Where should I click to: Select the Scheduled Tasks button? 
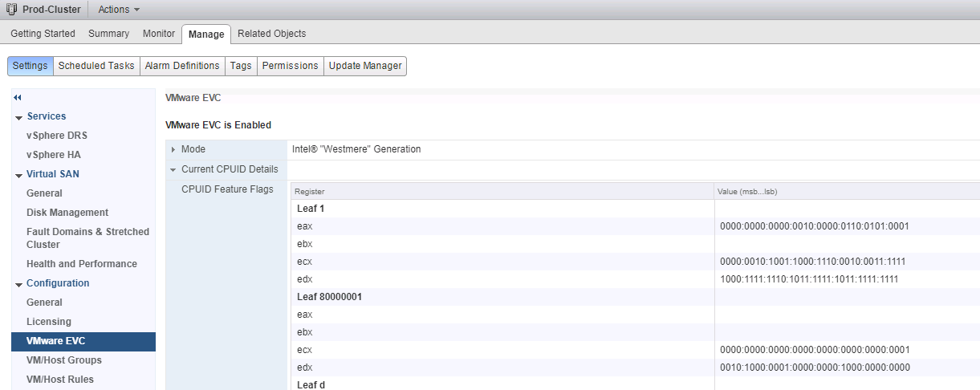[96, 66]
